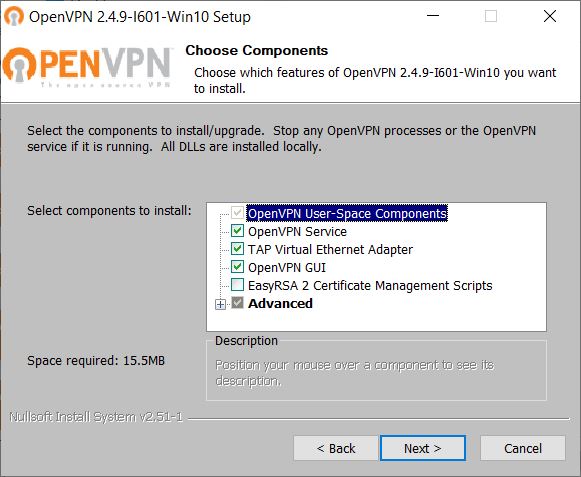The image size is (581, 477).
Task: Click the greyed User-Space Components checkbox
Action: (x=237, y=213)
